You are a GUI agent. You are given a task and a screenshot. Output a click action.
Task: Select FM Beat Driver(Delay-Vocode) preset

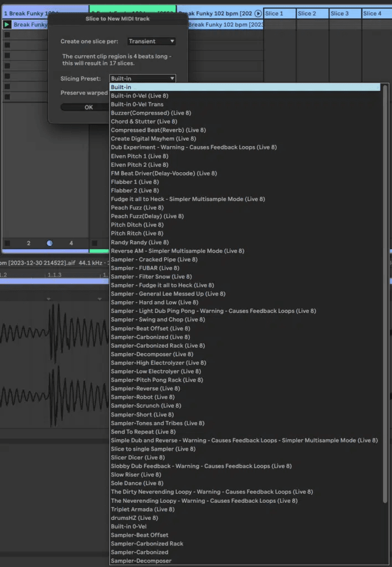tap(245, 173)
